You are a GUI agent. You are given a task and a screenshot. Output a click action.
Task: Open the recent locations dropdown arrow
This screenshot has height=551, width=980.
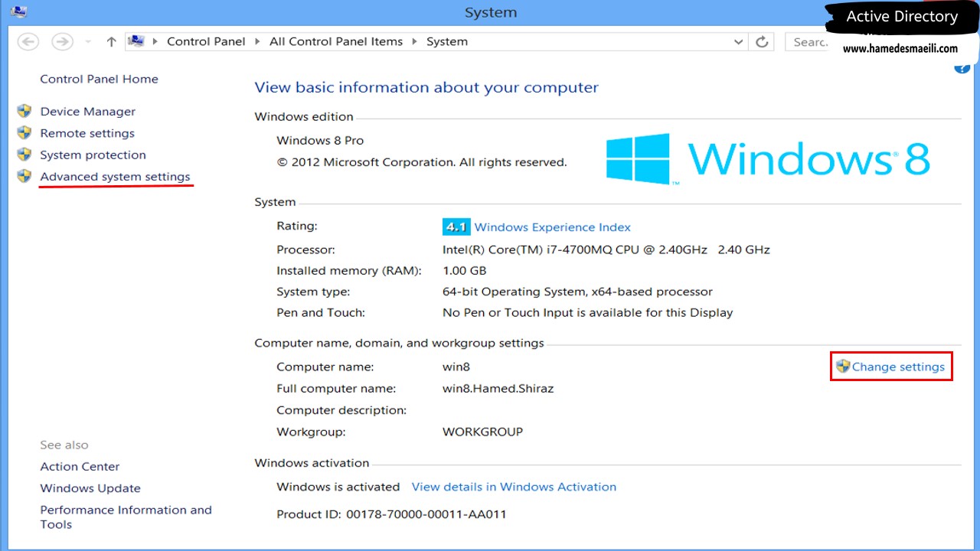tap(88, 42)
